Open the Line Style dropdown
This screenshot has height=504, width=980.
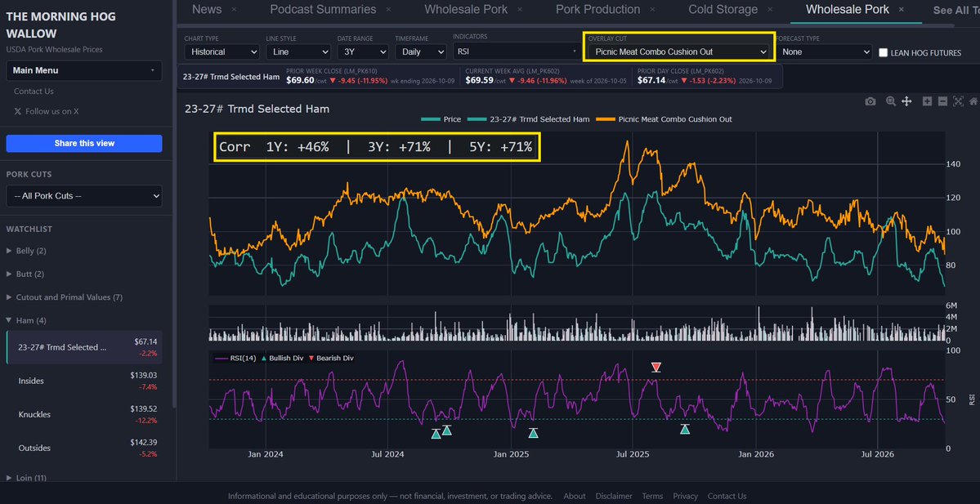[x=298, y=51]
